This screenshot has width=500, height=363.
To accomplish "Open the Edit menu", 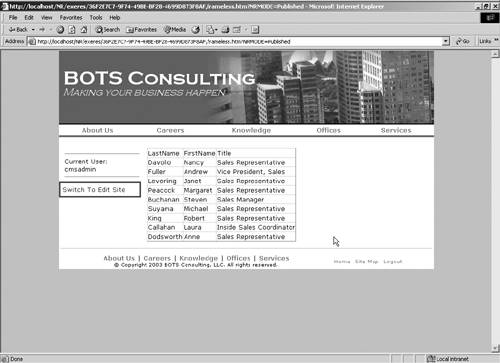I will pyautogui.click(x=29, y=18).
